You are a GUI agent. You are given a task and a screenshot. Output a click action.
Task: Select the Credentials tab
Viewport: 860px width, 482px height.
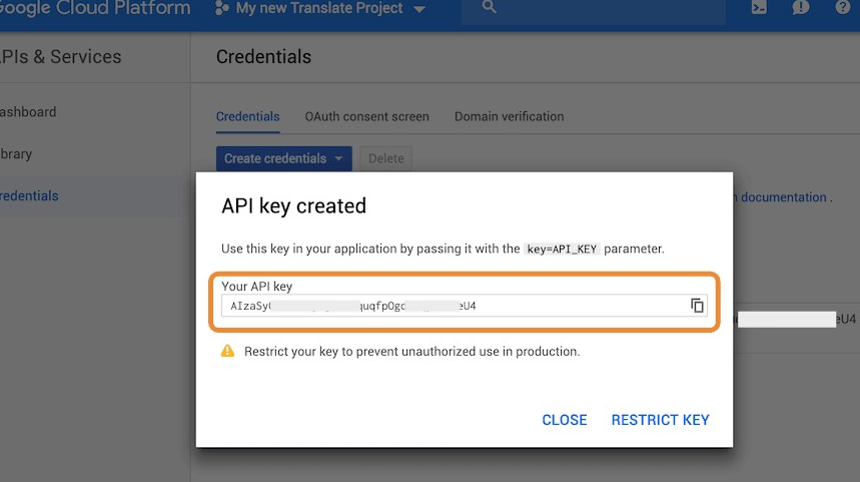pyautogui.click(x=248, y=117)
